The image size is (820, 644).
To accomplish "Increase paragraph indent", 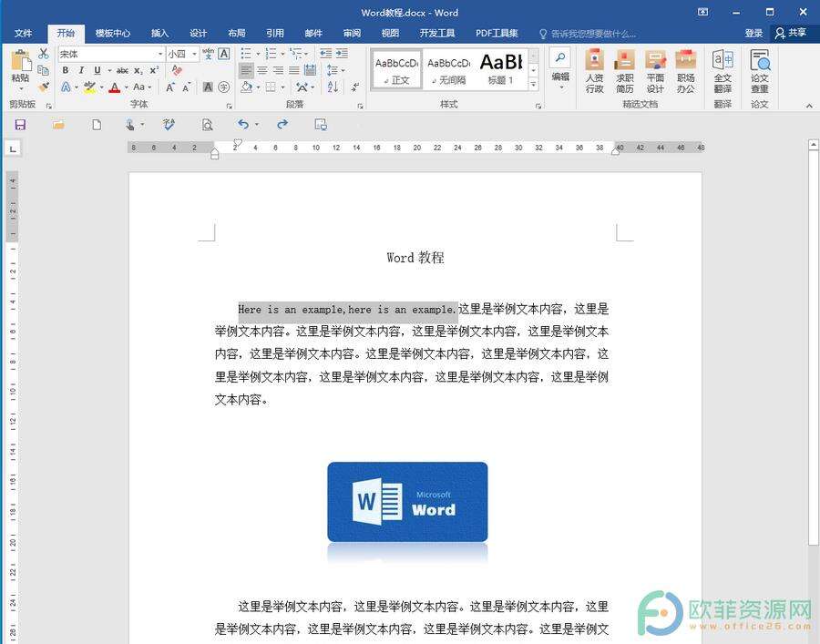I will pos(342,54).
